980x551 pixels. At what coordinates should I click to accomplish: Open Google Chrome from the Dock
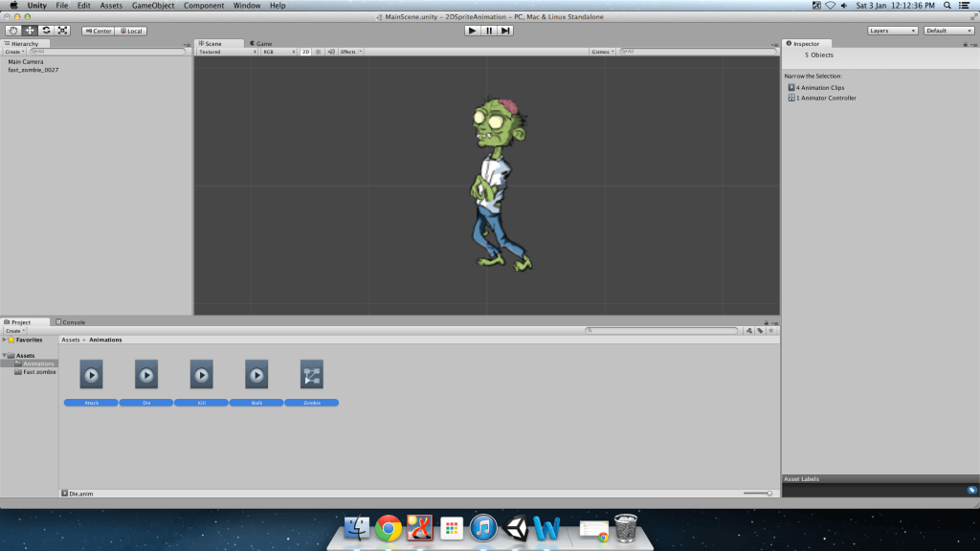(389, 528)
